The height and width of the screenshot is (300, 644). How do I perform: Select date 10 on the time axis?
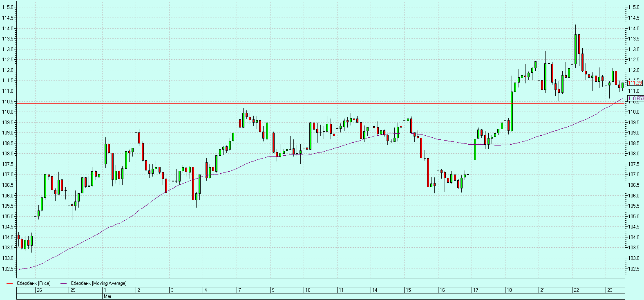pos(308,290)
